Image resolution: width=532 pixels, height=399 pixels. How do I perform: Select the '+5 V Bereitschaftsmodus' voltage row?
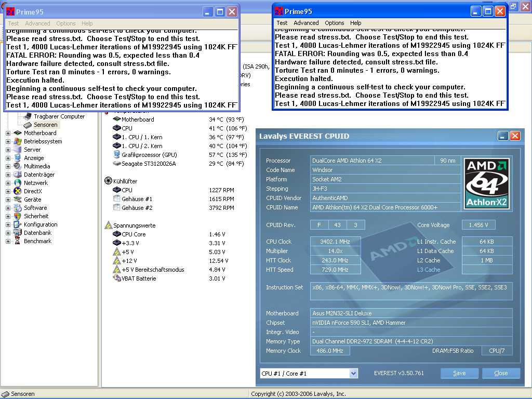point(169,270)
